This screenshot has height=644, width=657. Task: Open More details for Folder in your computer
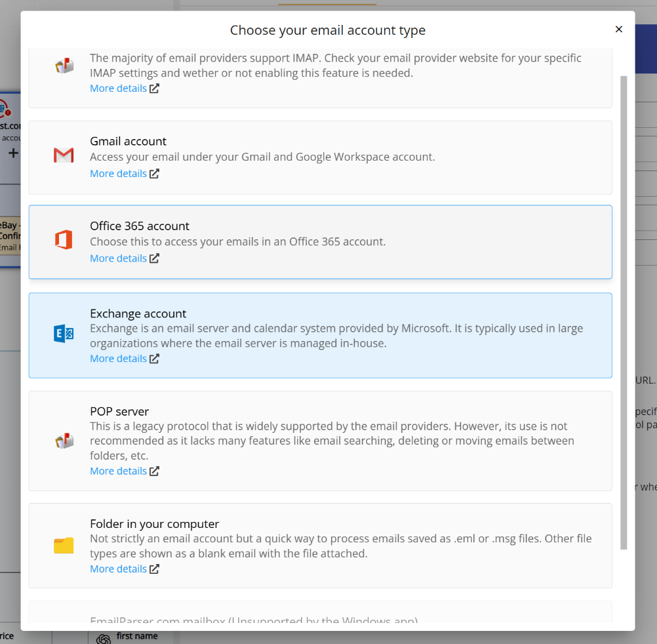(118, 569)
